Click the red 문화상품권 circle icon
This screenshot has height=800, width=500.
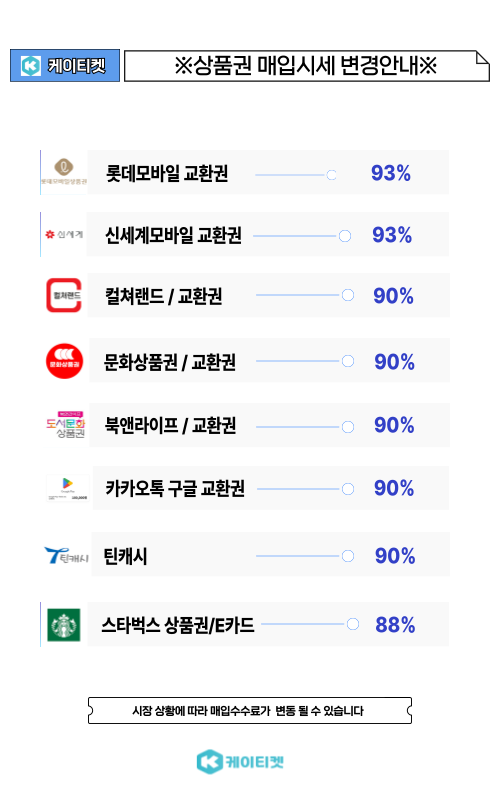pyautogui.click(x=64, y=361)
